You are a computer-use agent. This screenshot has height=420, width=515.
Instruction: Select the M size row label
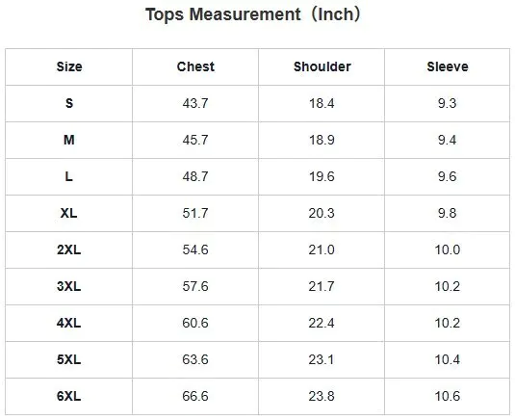[x=69, y=140]
